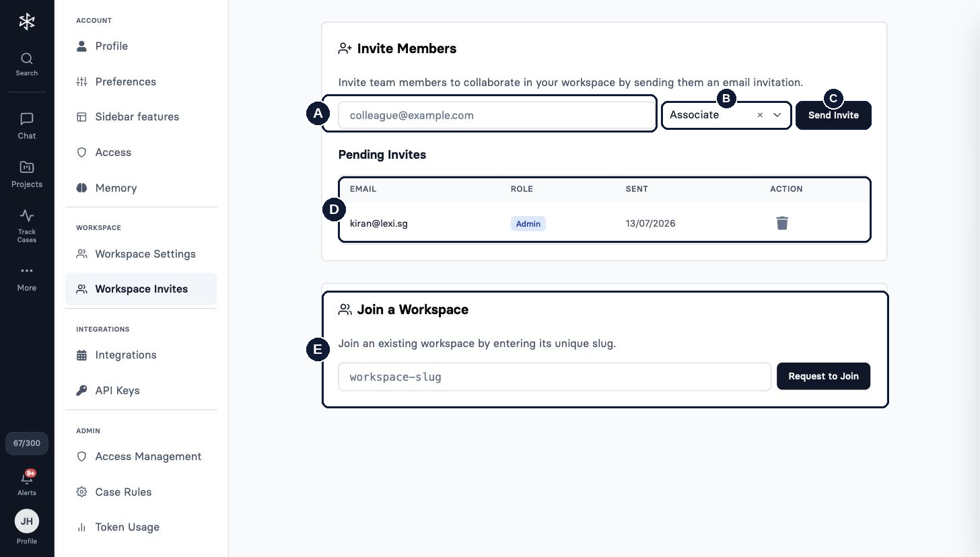This screenshot has width=980, height=557.
Task: Expand the role dropdown chevron
Action: coord(777,115)
